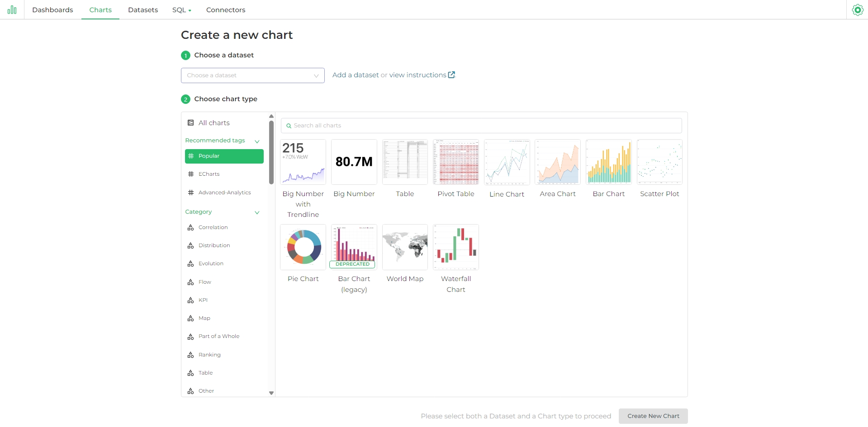This screenshot has height=427, width=868.
Task: Click the category icon beside KPI
Action: pos(191,300)
